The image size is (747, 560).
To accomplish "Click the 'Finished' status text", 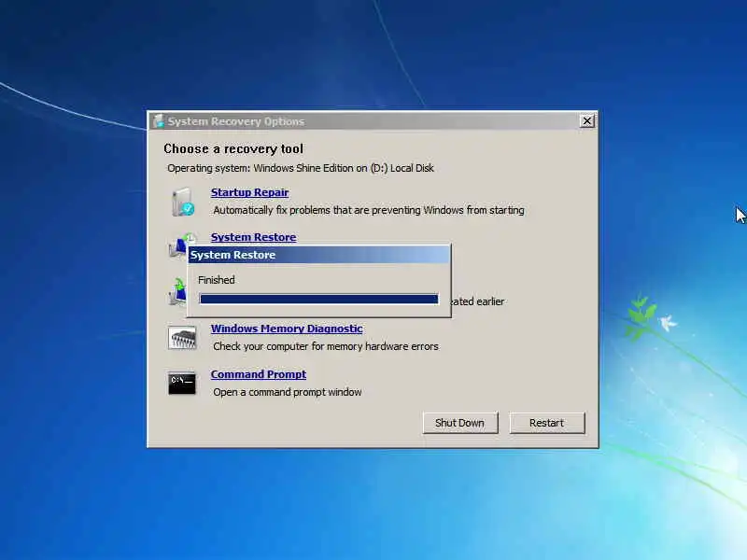I will pyautogui.click(x=217, y=280).
